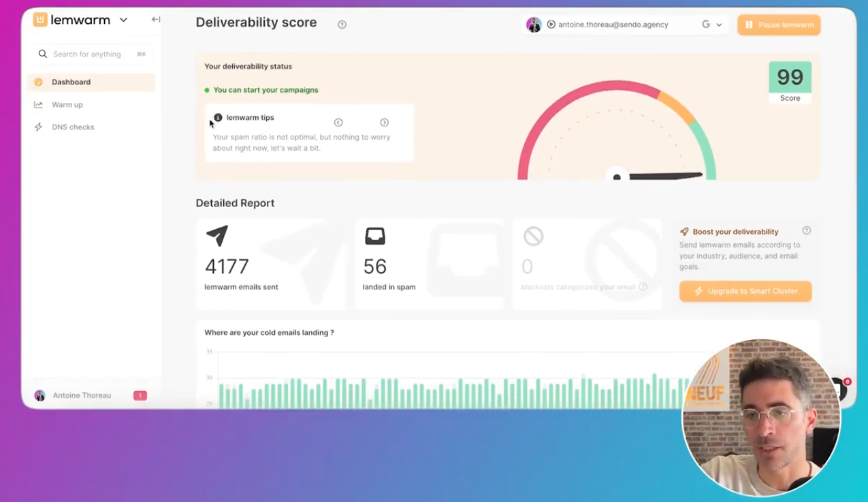
Task: Click the lemwarm logo icon
Action: (40, 20)
